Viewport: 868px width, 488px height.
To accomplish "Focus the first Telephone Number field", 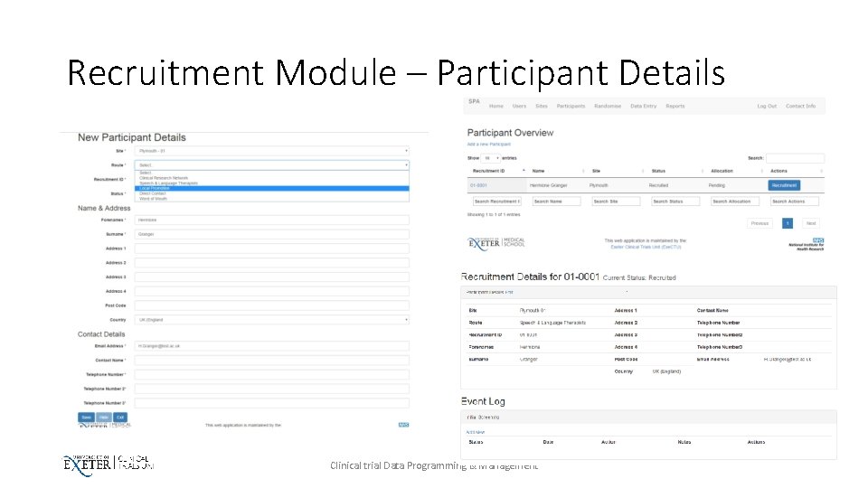I will click(x=272, y=374).
